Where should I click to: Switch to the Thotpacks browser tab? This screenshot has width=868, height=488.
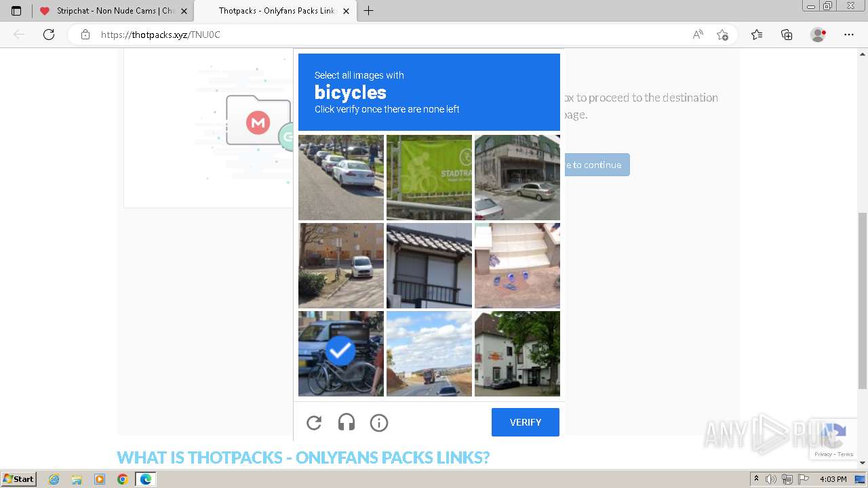click(x=275, y=11)
